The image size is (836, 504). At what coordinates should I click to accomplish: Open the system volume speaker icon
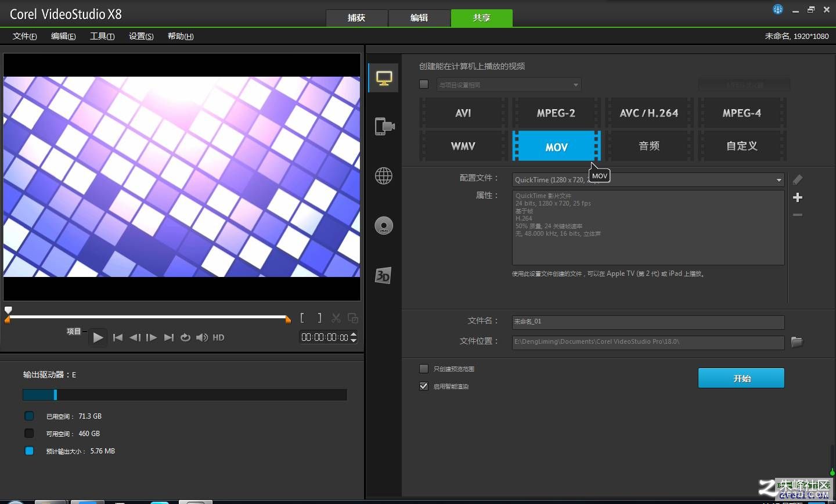tap(202, 337)
